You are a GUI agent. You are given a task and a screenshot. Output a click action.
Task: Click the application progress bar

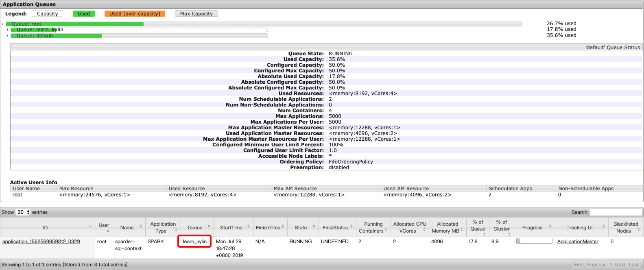[534, 241]
